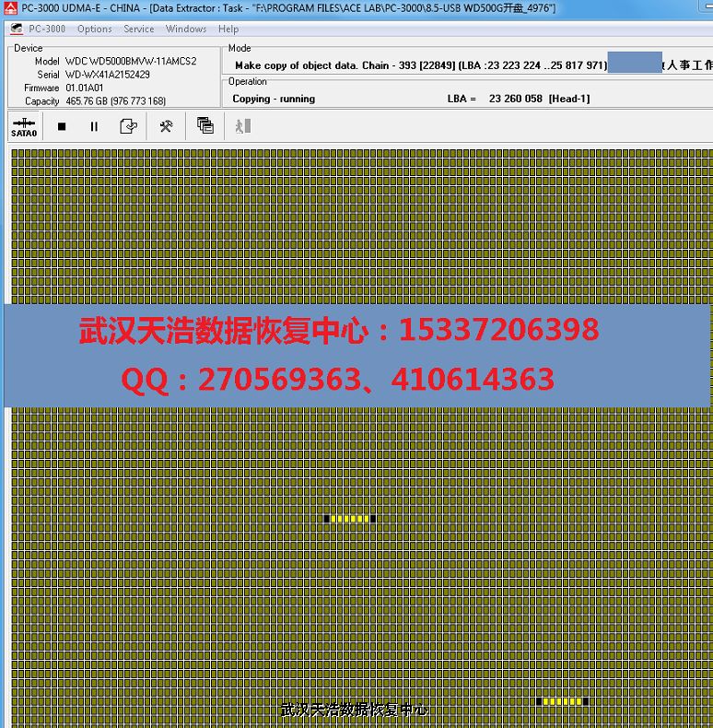
Task: Click bright yellow sectors in middle of map
Action: [x=350, y=519]
